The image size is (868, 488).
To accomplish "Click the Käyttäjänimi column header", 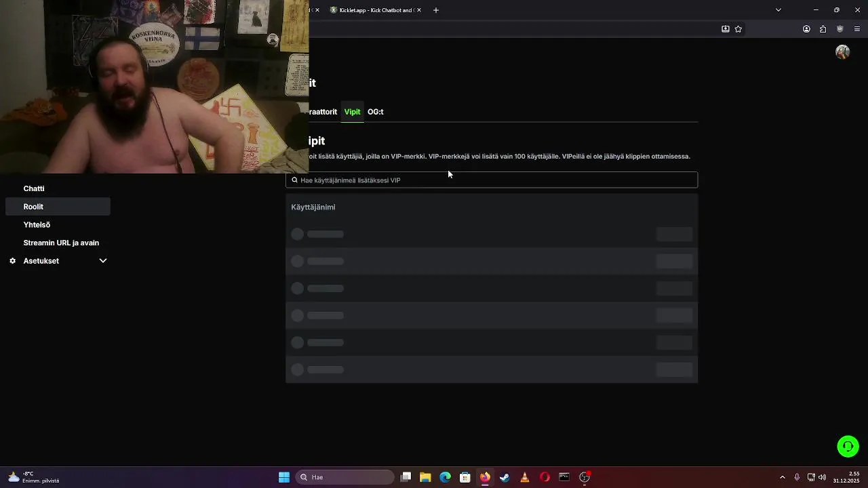I will (313, 207).
